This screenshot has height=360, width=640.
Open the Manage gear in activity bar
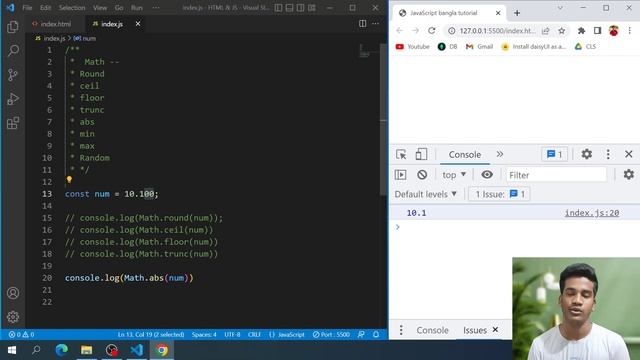(13, 317)
